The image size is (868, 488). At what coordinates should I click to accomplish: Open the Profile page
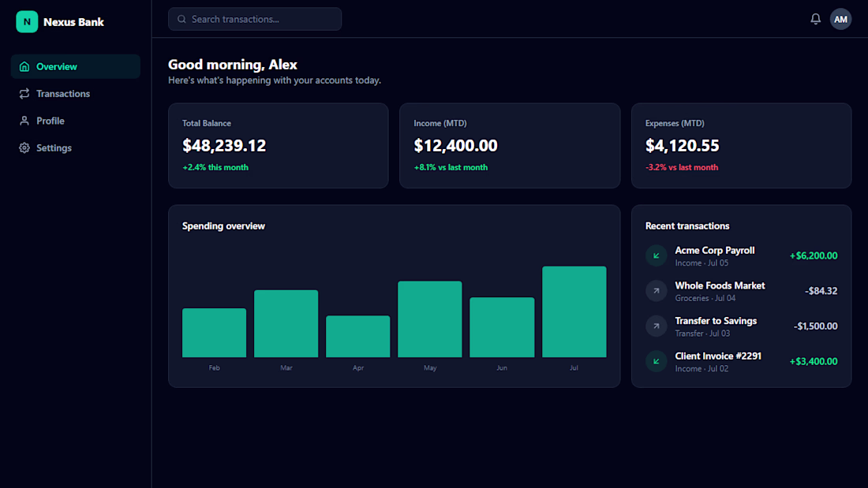(75, 121)
